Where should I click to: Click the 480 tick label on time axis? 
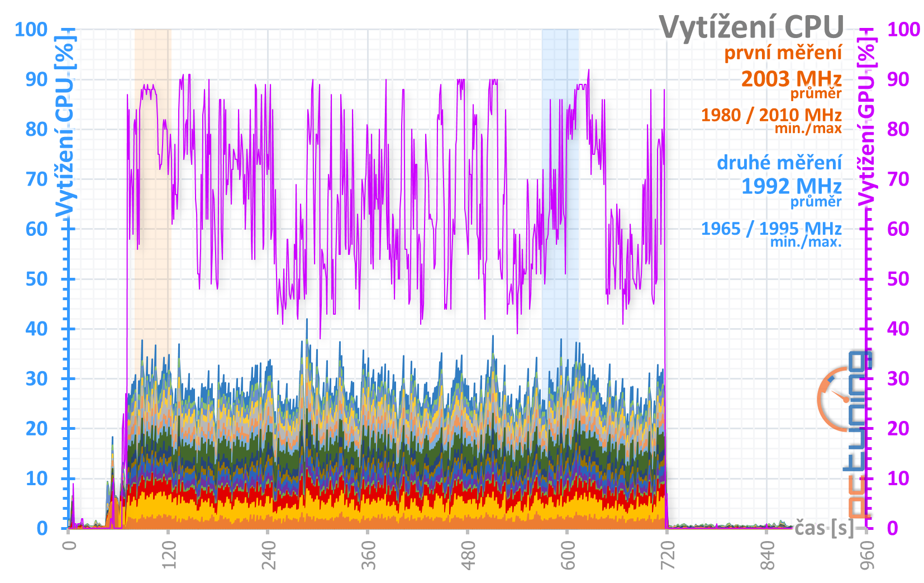coord(468,554)
